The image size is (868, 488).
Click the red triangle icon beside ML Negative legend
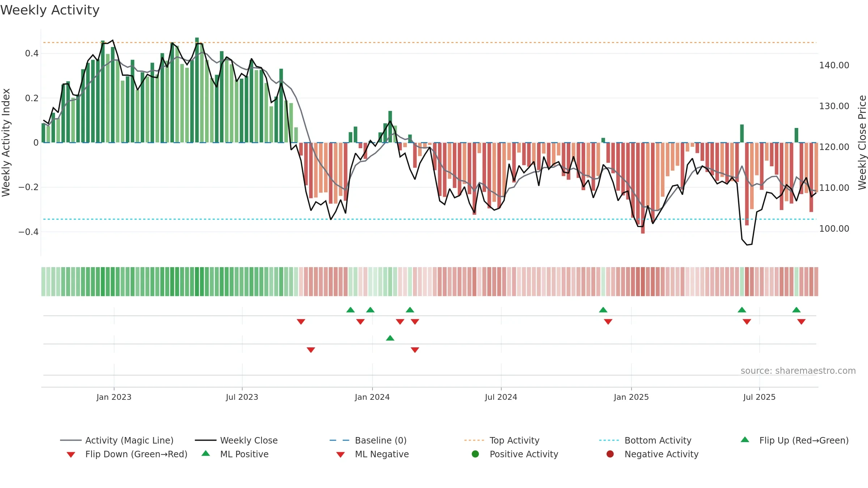pos(340,455)
